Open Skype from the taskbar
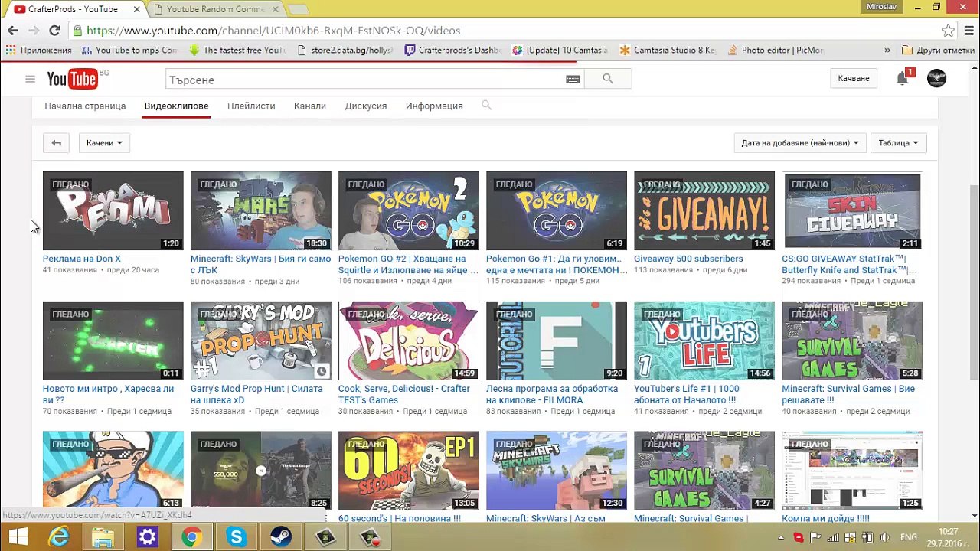Viewport: 980px width, 551px height. (x=236, y=537)
